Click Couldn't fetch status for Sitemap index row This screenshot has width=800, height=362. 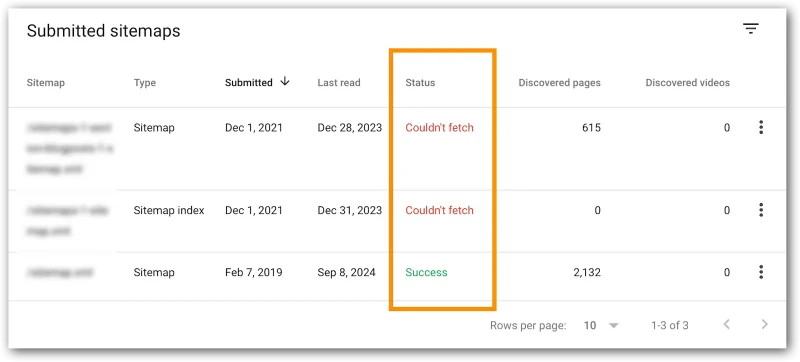coord(439,210)
